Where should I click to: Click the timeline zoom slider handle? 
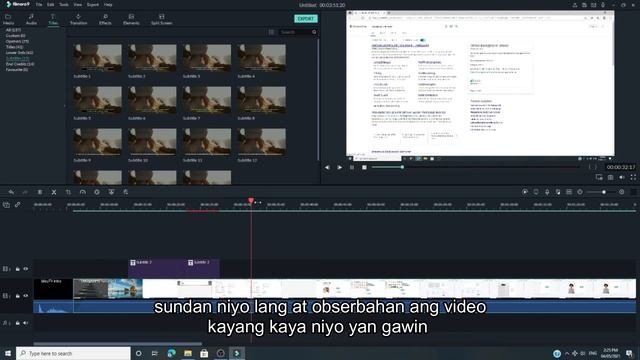[x=604, y=192]
